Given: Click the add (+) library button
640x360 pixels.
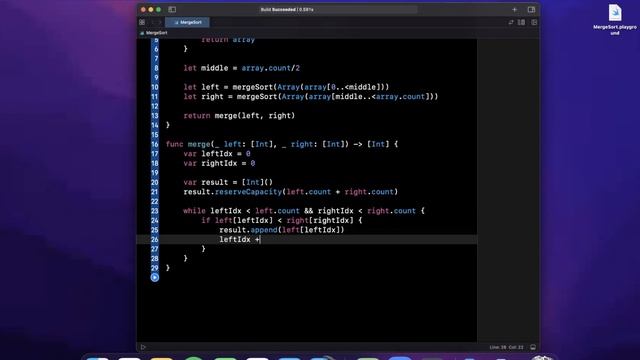Looking at the screenshot, I should tap(514, 9).
